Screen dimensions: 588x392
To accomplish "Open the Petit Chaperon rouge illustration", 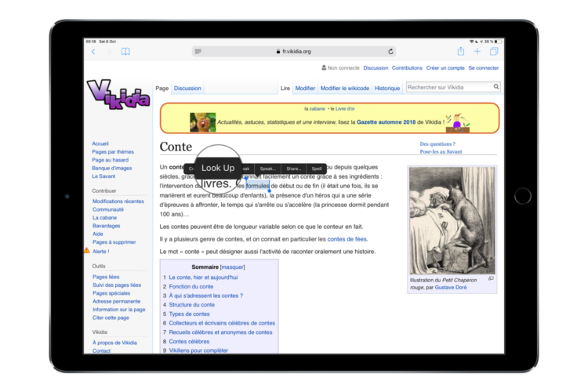I will click(452, 220).
